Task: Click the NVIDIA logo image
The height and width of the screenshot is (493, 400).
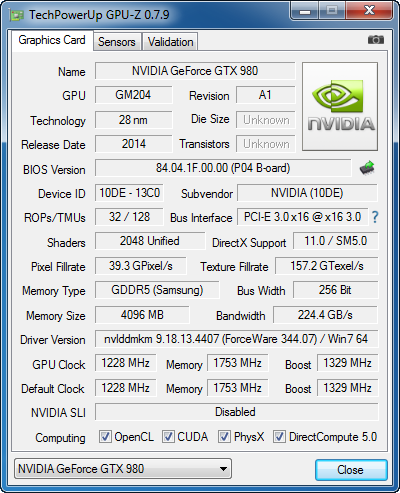Action: pos(340,106)
